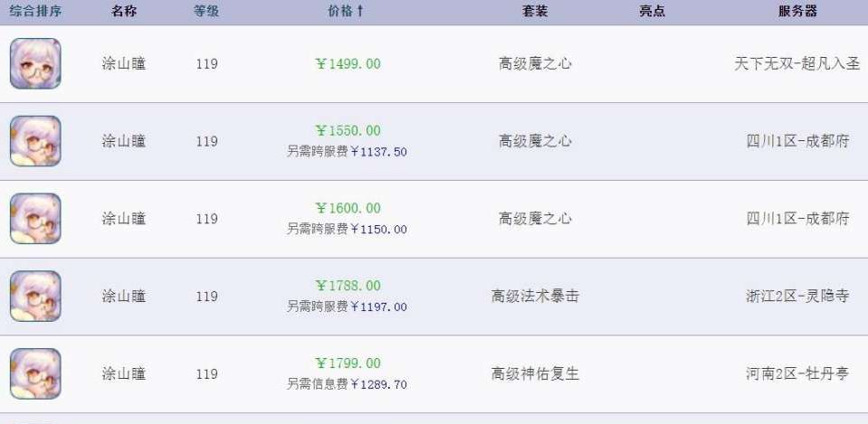Click the 名称 column header

click(124, 11)
